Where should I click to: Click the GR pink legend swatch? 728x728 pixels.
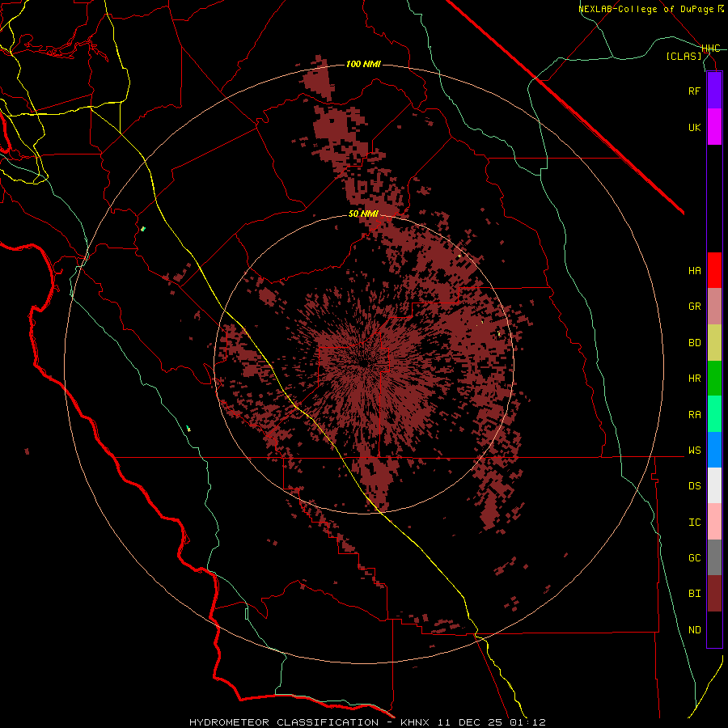(714, 307)
